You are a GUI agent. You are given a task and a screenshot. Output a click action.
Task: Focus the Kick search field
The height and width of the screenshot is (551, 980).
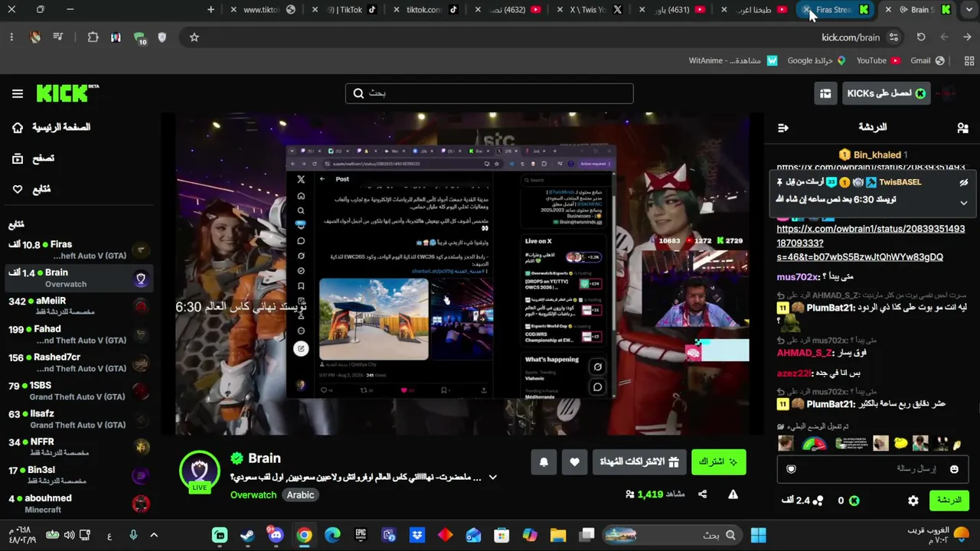click(489, 93)
